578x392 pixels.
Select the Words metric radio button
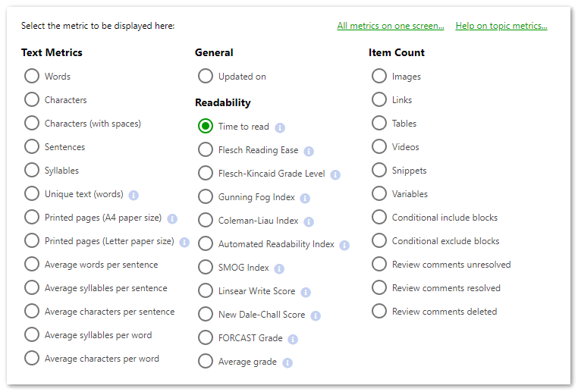(x=32, y=76)
